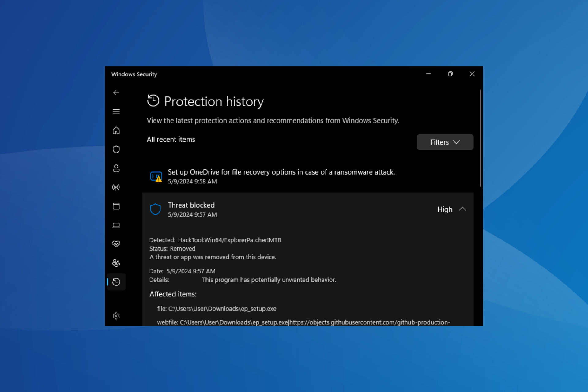Viewport: 588px width, 392px height.
Task: Click the vertical scrollbar thumb
Action: click(481, 138)
